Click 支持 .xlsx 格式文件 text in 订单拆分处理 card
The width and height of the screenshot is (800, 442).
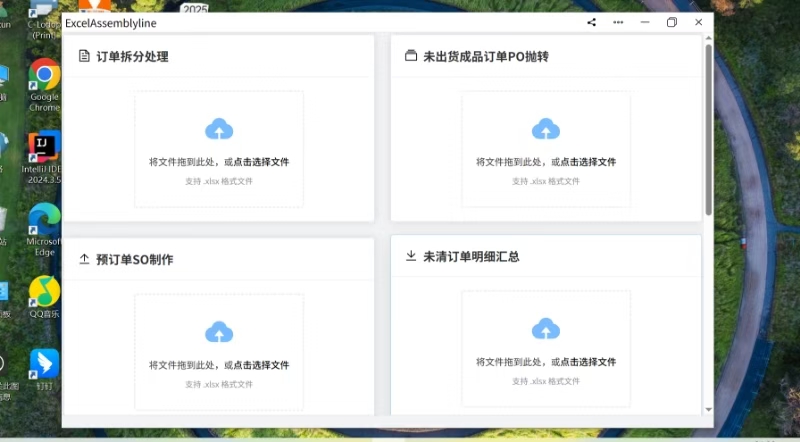(x=219, y=181)
